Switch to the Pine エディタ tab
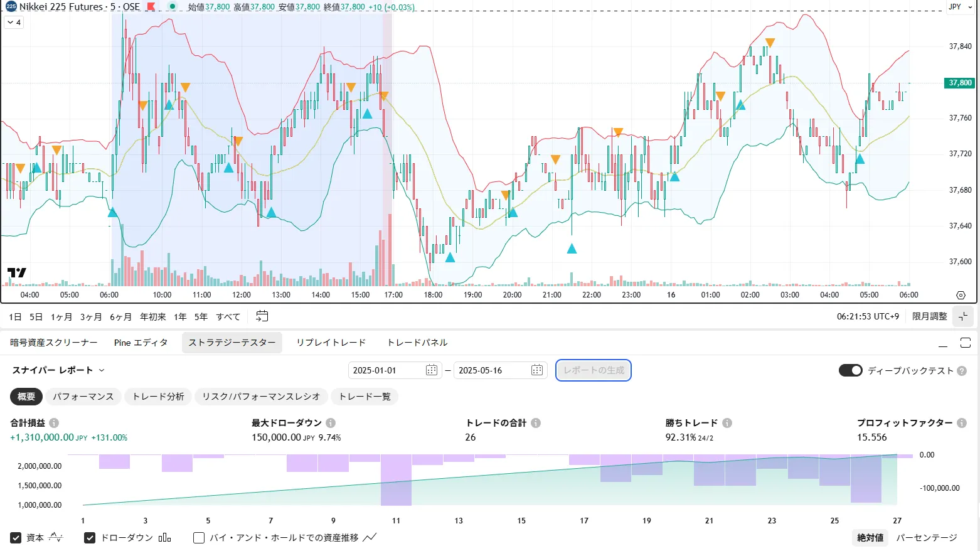This screenshot has width=980, height=551. pyautogui.click(x=141, y=343)
